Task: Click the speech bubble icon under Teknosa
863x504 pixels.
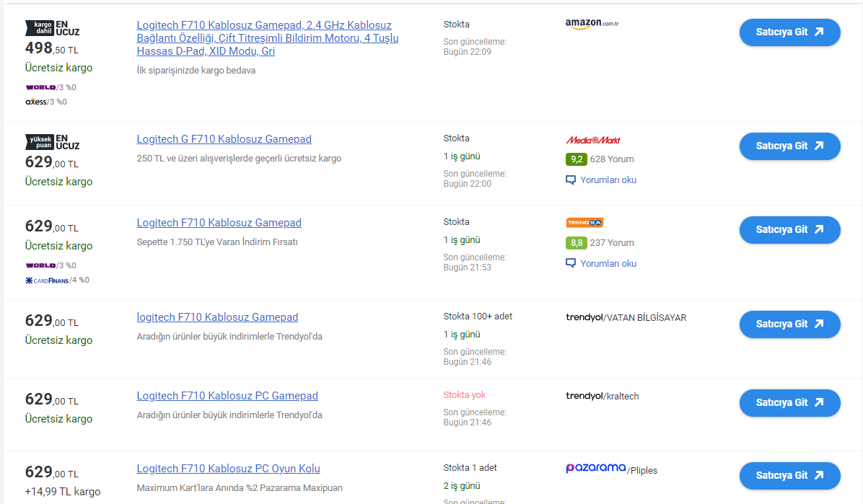Action: [x=571, y=264]
